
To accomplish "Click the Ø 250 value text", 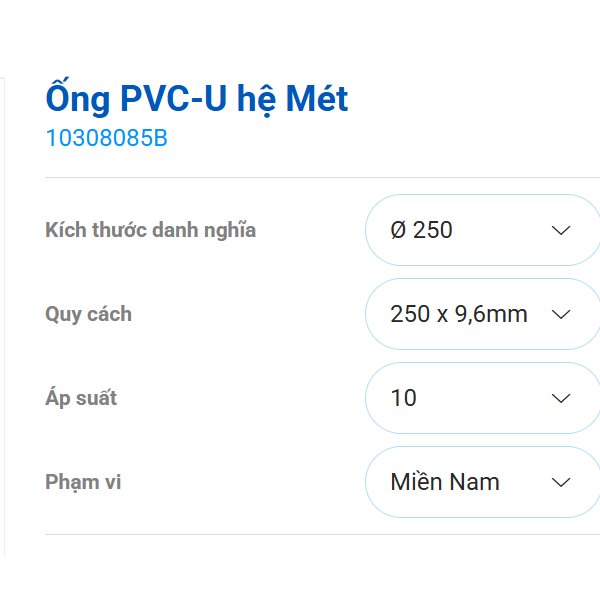I will (422, 230).
